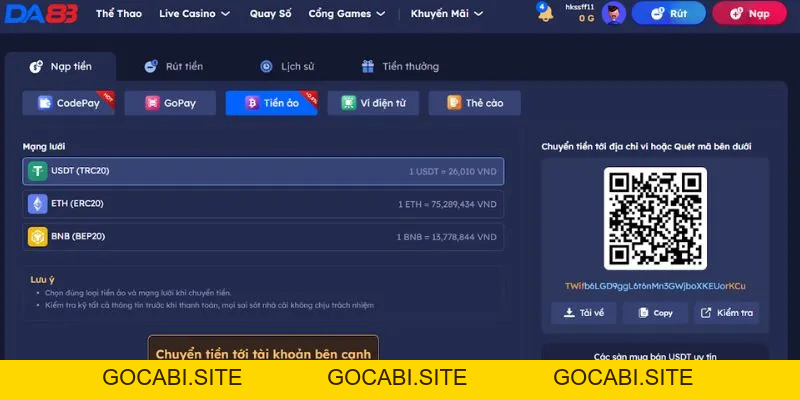The height and width of the screenshot is (400, 800).
Task: Click the deposit QR code
Action: pos(655,218)
